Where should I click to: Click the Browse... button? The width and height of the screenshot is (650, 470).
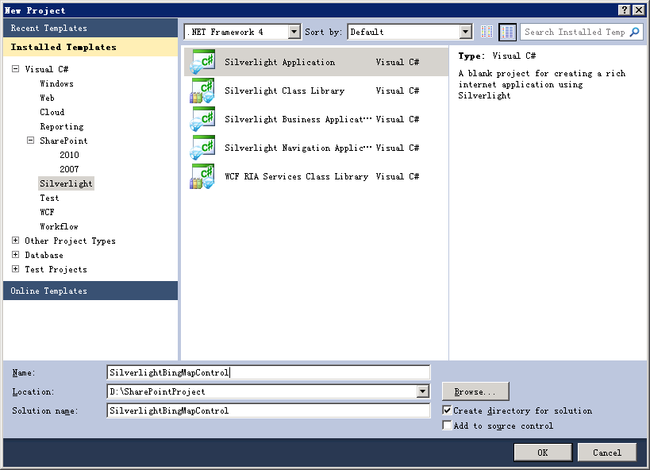point(475,391)
